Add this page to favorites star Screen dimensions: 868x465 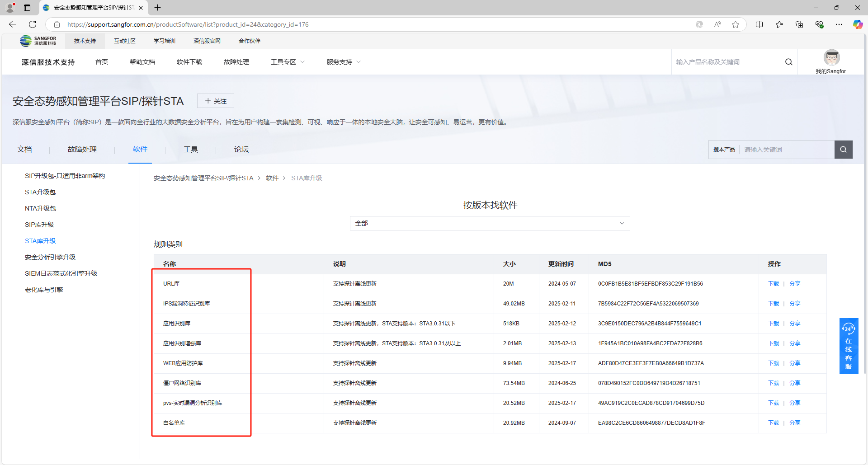[736, 24]
